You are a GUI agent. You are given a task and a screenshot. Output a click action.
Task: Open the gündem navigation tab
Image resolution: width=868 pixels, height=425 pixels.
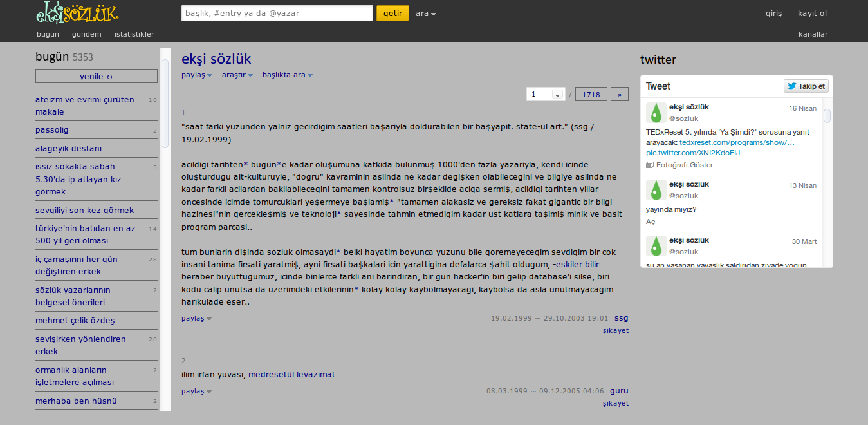(87, 34)
